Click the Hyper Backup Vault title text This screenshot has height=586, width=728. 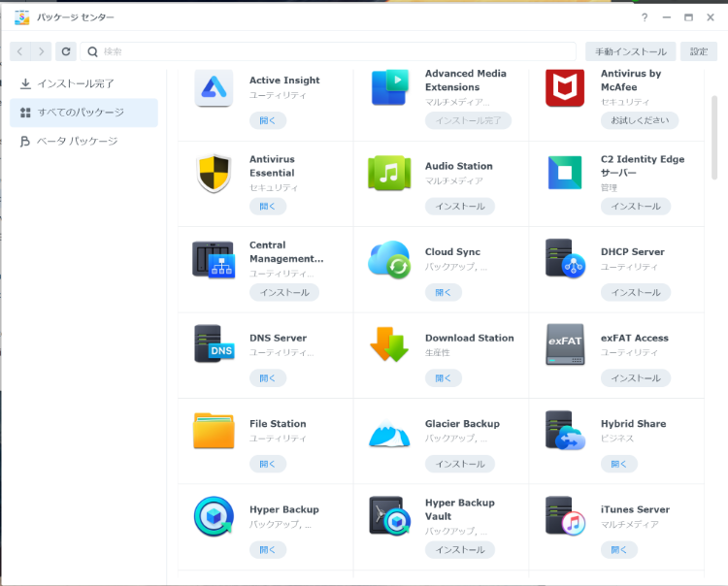(x=460, y=509)
